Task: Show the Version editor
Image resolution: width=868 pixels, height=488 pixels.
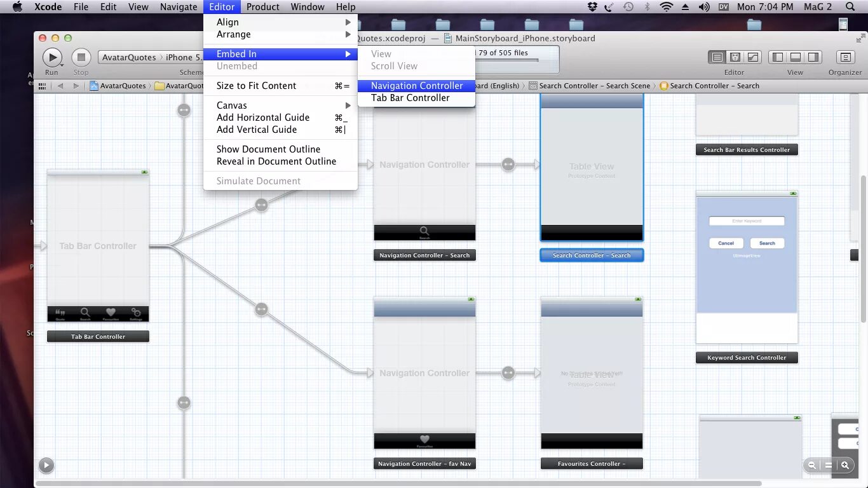Action: tap(753, 57)
